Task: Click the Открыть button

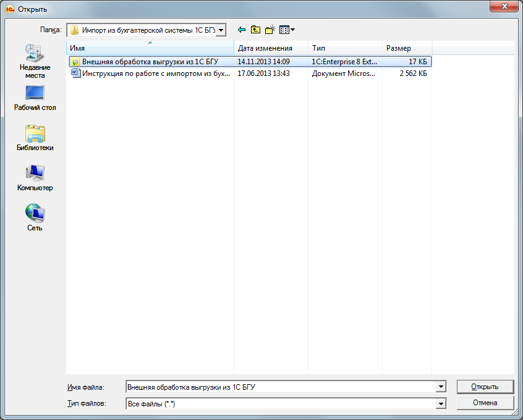Action: [x=485, y=387]
